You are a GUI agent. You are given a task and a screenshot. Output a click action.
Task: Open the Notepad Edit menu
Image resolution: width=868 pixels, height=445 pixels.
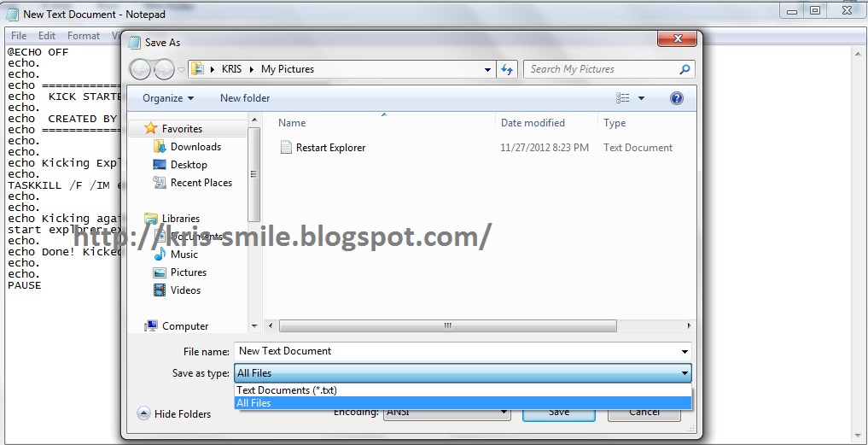[x=47, y=36]
